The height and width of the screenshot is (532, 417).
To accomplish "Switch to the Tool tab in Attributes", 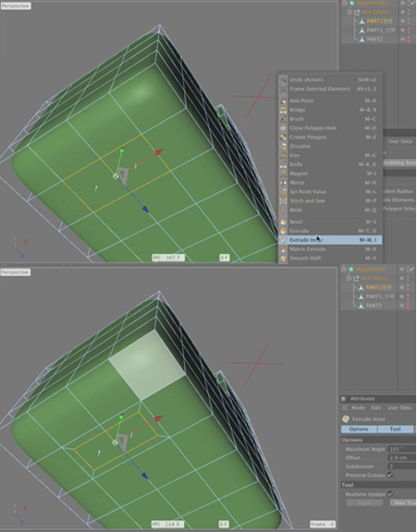I will [x=395, y=429].
